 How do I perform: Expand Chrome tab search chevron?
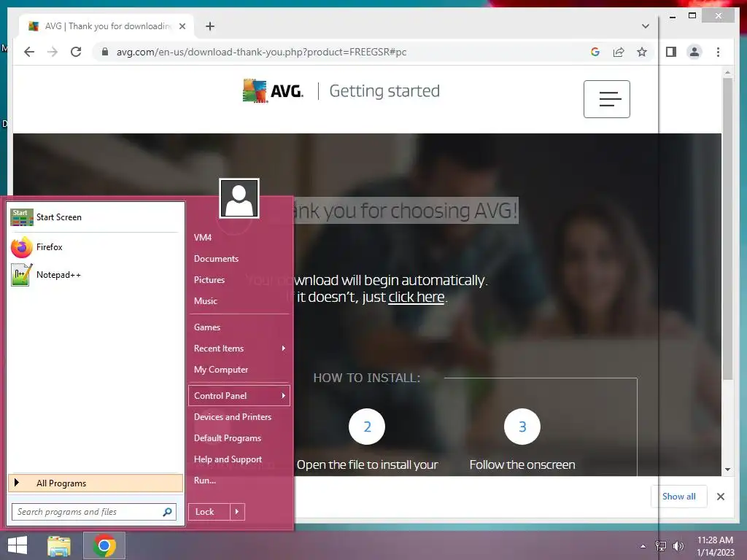tap(645, 26)
